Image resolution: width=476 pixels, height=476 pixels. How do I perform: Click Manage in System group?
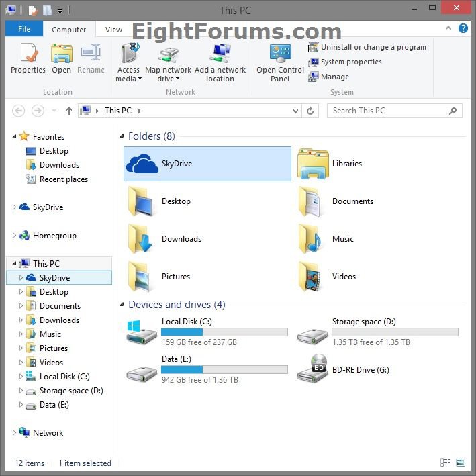[x=328, y=77]
